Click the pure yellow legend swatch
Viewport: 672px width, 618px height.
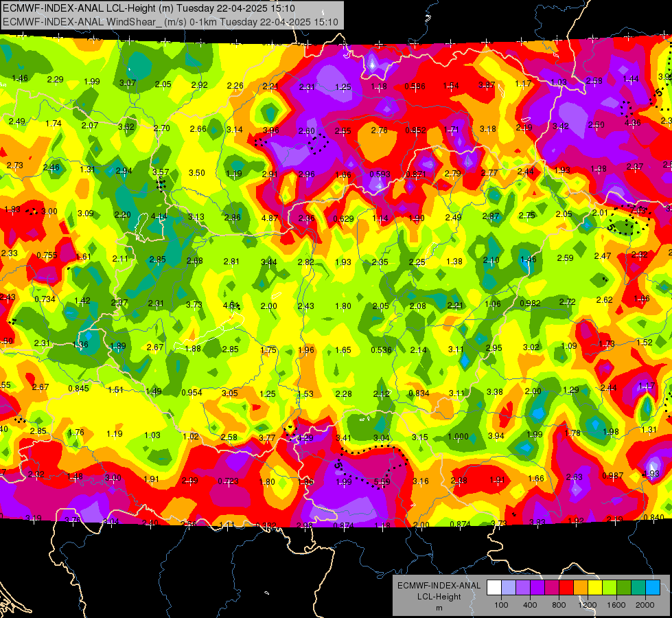coord(595,588)
